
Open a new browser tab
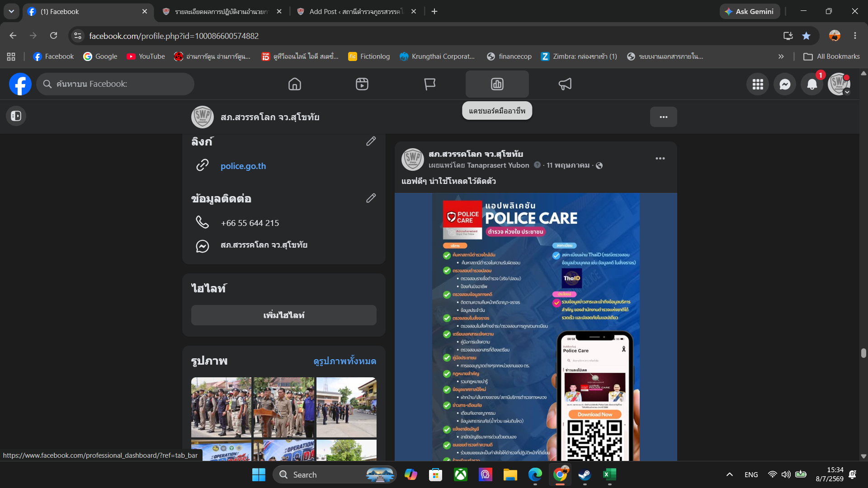pyautogui.click(x=434, y=12)
